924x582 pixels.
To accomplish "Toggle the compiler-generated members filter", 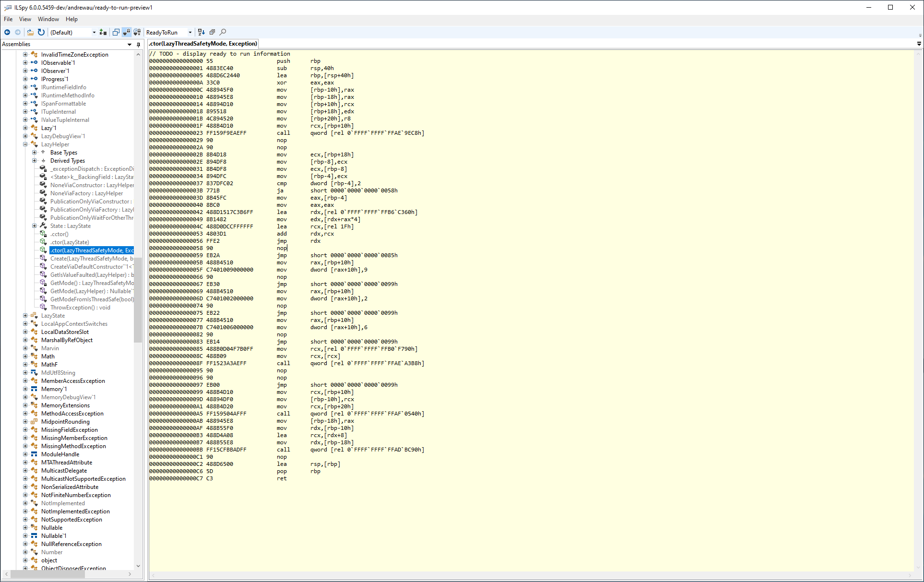I will click(137, 32).
